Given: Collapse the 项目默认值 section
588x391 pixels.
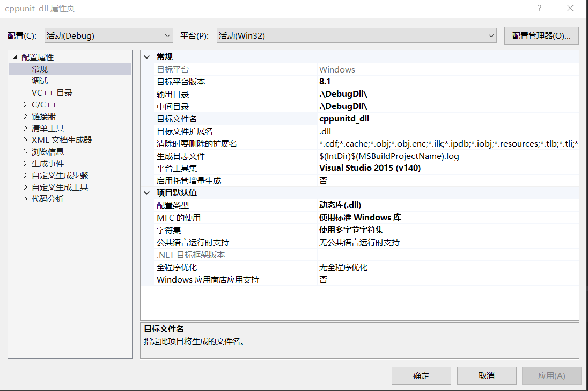Looking at the screenshot, I should pyautogui.click(x=146, y=193).
